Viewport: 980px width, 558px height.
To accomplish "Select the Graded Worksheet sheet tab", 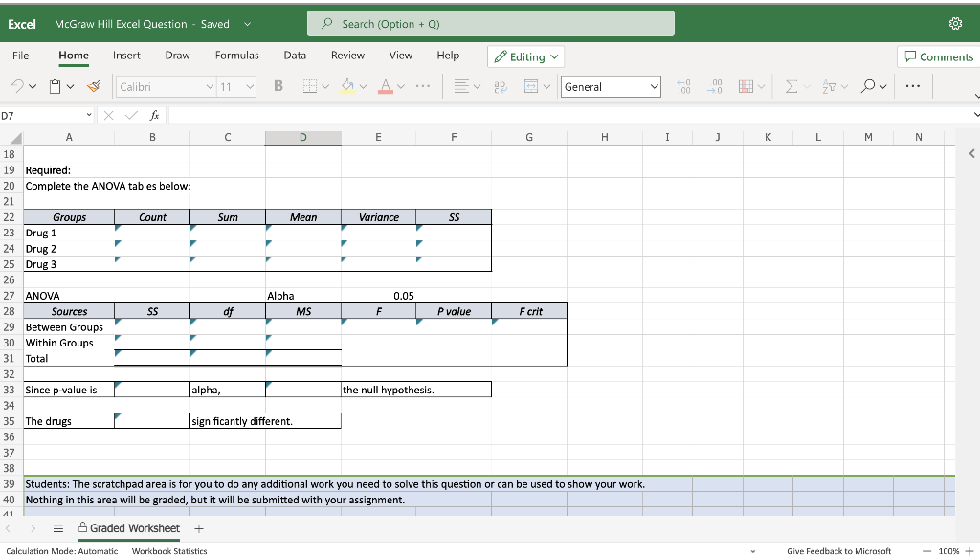I will pos(129,528).
